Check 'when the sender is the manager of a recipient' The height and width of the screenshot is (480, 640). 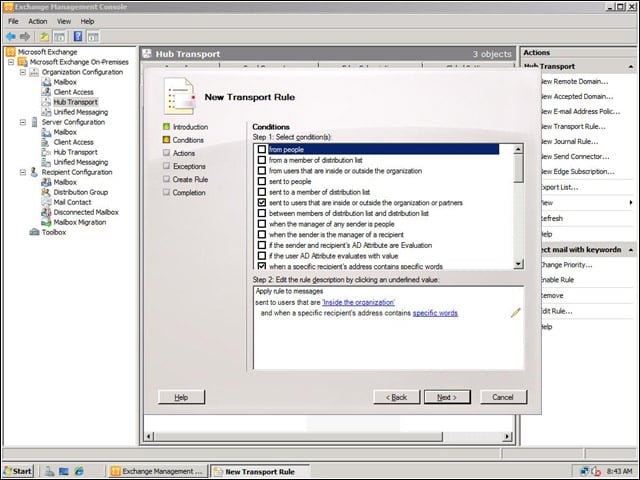coord(262,234)
